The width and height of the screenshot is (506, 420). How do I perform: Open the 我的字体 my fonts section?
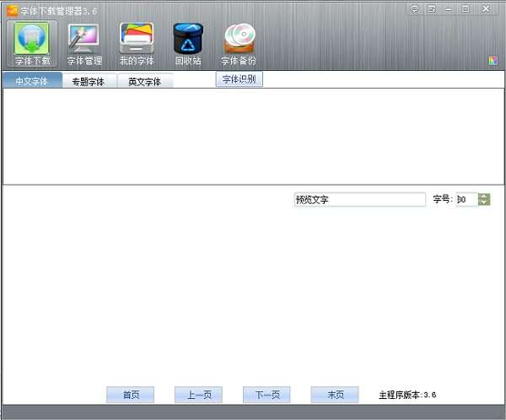(x=137, y=44)
